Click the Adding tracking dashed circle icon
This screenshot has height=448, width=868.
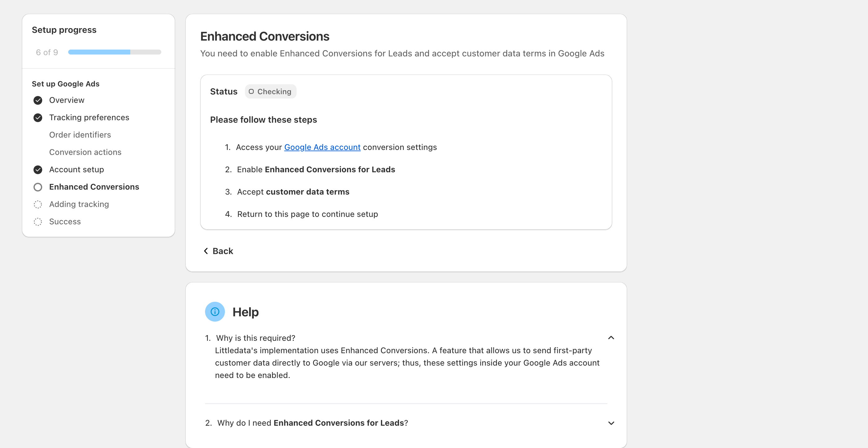[x=38, y=204]
